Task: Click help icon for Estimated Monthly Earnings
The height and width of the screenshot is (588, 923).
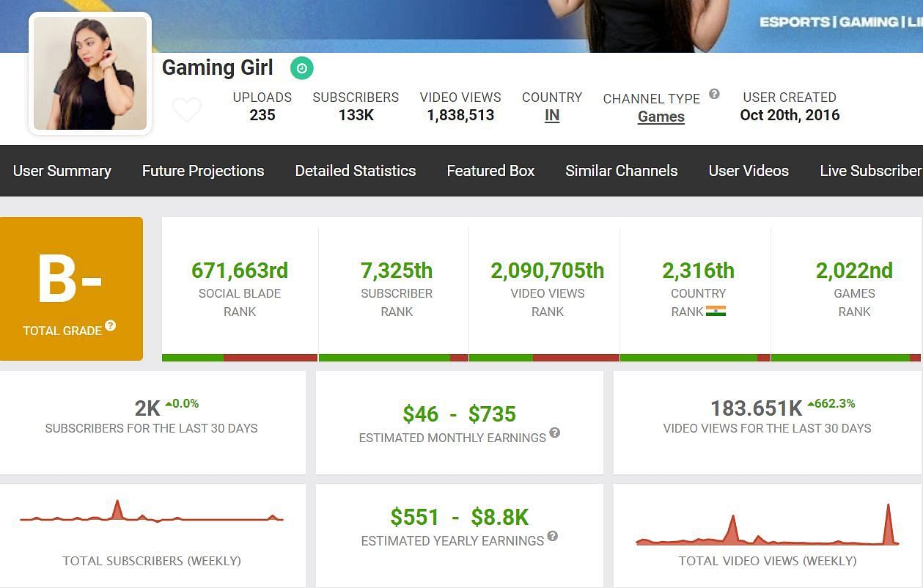Action: pyautogui.click(x=555, y=433)
